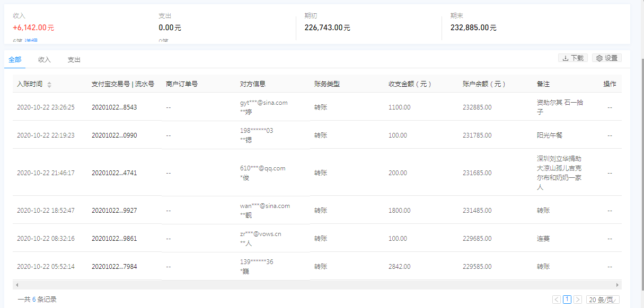Click the scrollbar left arrow
The height and width of the screenshot is (308, 644).
click(16, 285)
